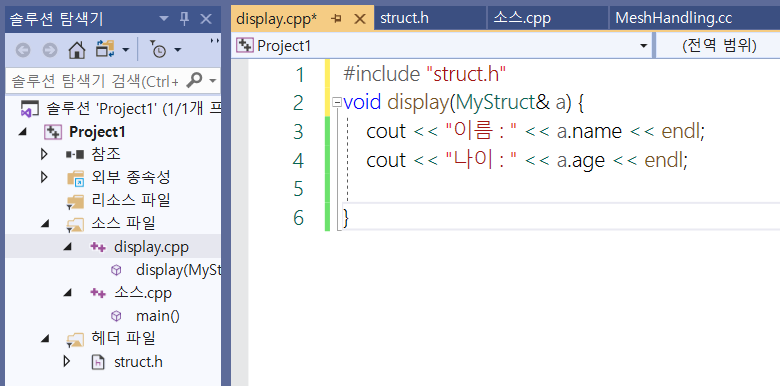
Task: Pin the display.cpp tab
Action: pyautogui.click(x=336, y=19)
